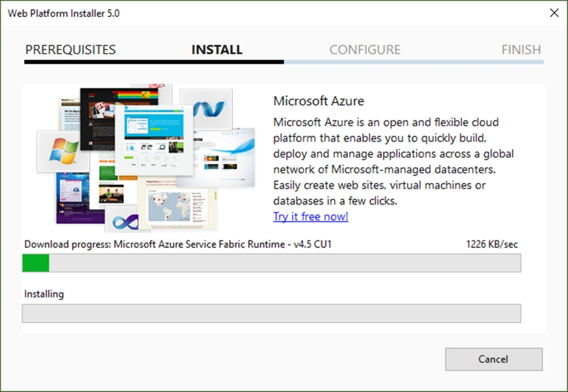The height and width of the screenshot is (392, 568).
Task: Click the purple website thumbnail
Action: [x=73, y=198]
